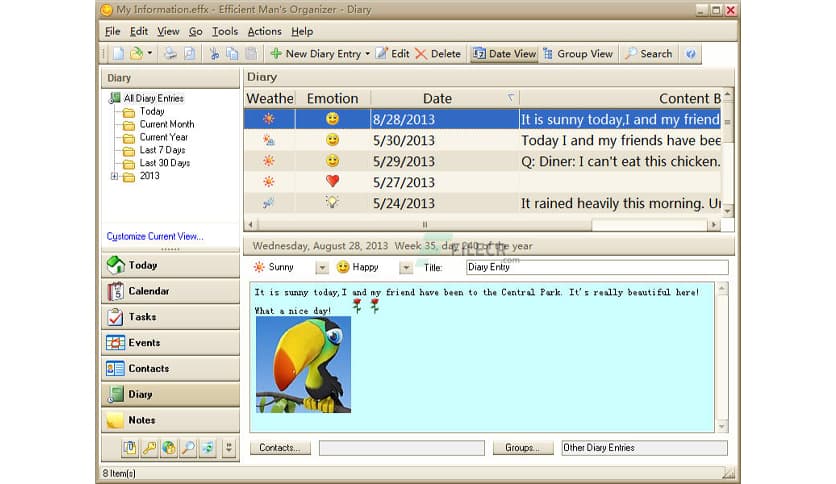Screen dimensions: 836x484
Task: Toggle the Date View mode
Action: click(x=504, y=54)
